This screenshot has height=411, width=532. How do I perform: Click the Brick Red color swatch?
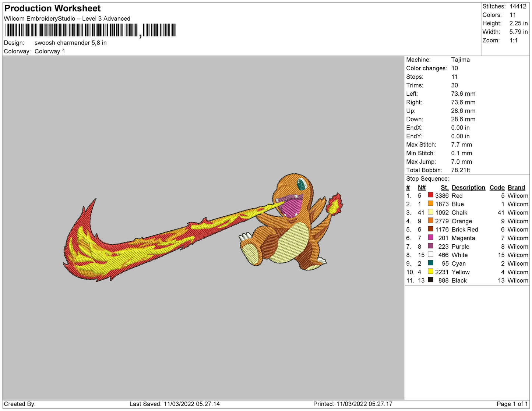[x=430, y=229]
